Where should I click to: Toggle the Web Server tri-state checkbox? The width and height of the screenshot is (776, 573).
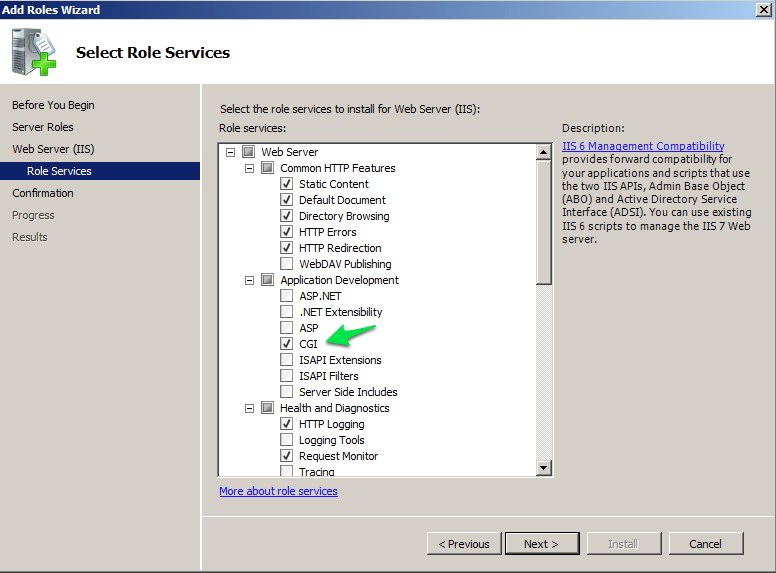coord(248,151)
